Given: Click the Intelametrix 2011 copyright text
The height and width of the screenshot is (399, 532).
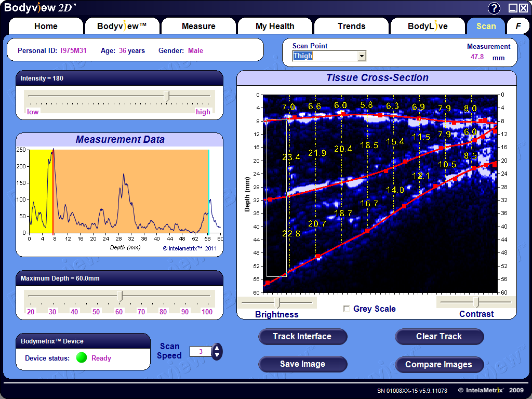Looking at the screenshot, I should click(190, 248).
